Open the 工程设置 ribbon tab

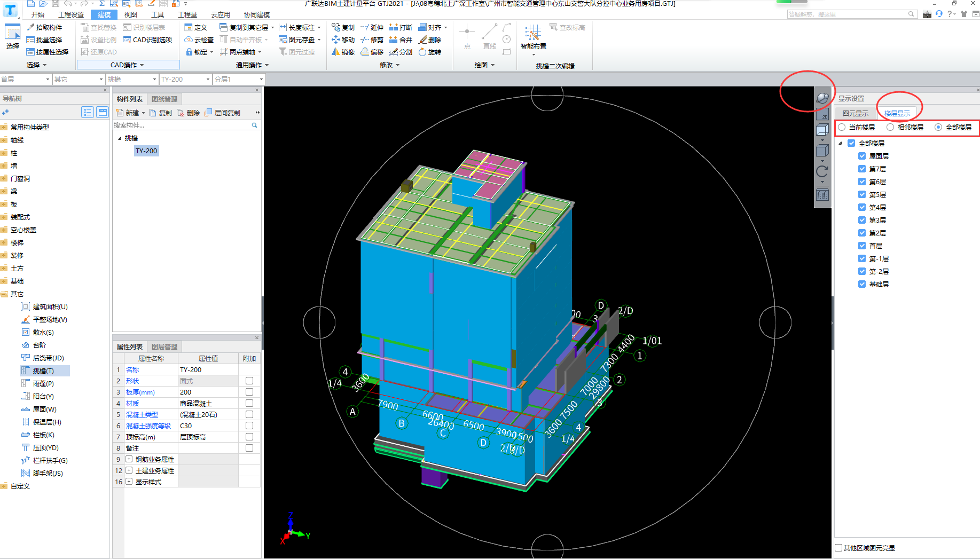coord(71,14)
